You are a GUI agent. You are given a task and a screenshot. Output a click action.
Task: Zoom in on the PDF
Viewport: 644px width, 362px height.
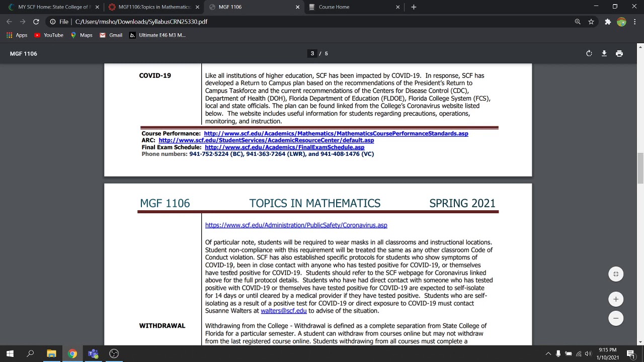[616, 299]
